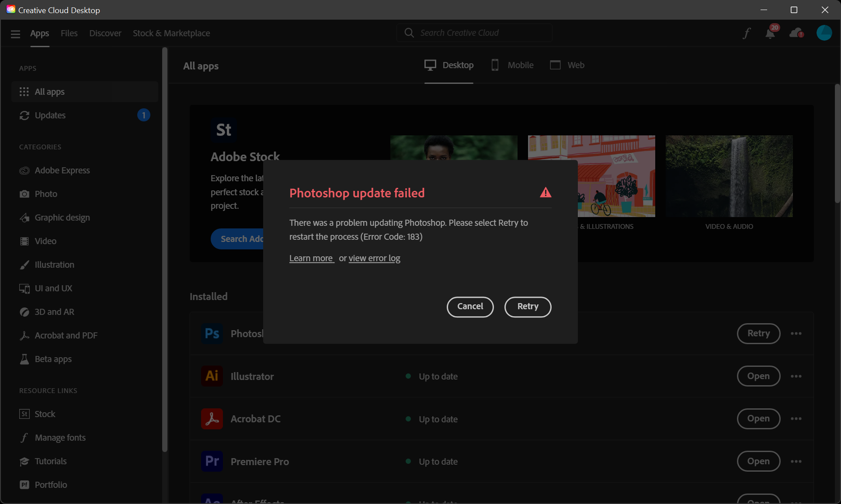This screenshot has width=841, height=504.
Task: Click the Fonts management icon in sidebar
Action: 23,438
